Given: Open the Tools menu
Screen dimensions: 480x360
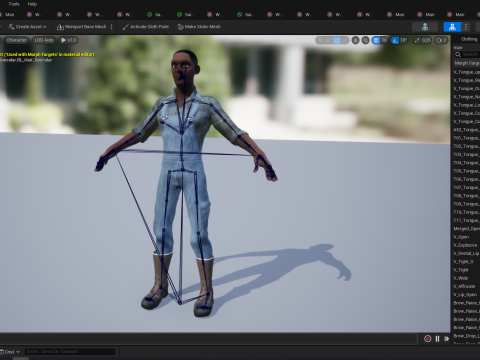Looking at the screenshot, I should pyautogui.click(x=14, y=4).
